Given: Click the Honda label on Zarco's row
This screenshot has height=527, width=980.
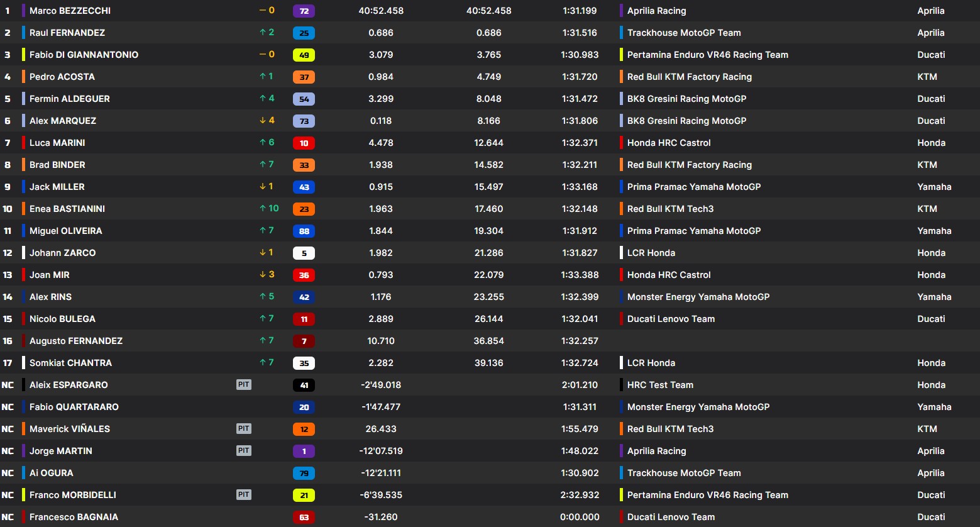Looking at the screenshot, I should (x=932, y=252).
